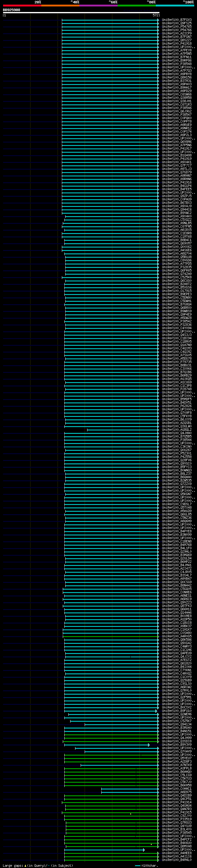Screen dimensions: 197x868
Task: Select hit label UniRef100_A4HEE8
Action: [x=177, y=853]
